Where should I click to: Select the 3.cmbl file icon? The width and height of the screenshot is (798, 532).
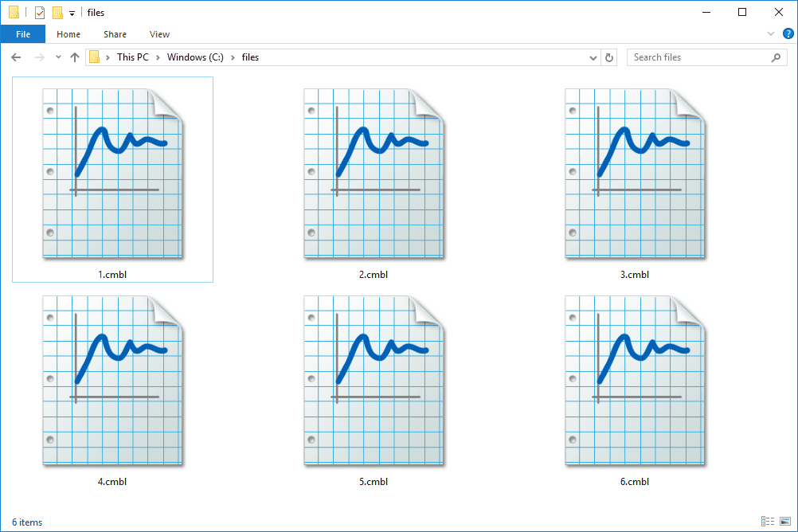pyautogui.click(x=635, y=174)
